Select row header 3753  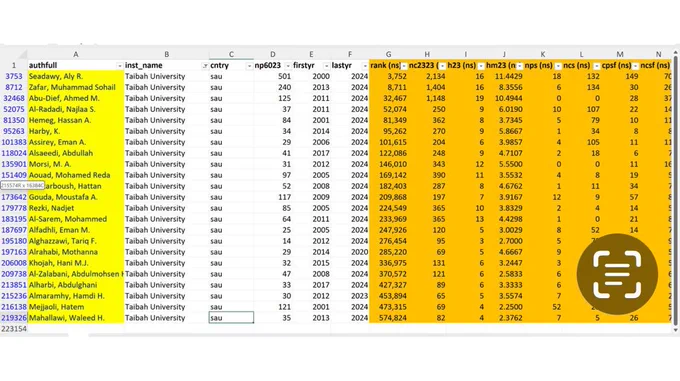point(14,76)
